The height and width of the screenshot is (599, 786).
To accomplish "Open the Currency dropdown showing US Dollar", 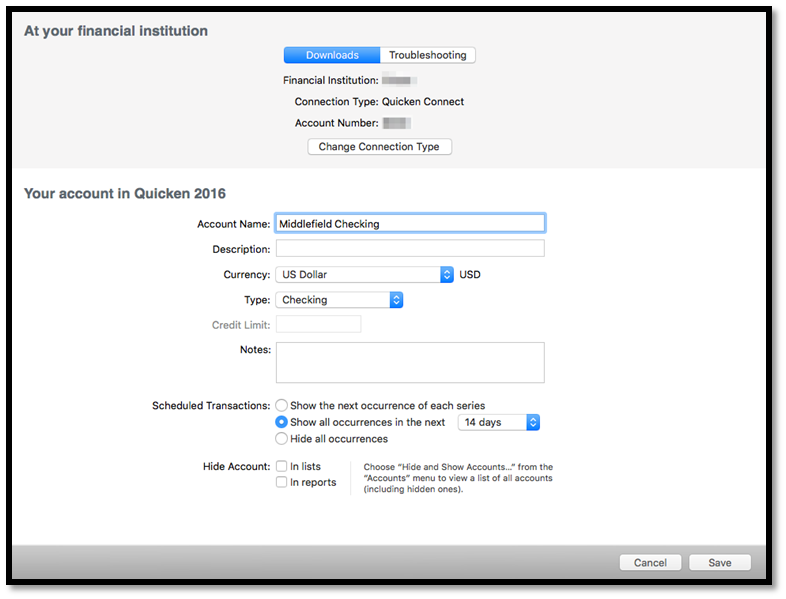I will (364, 275).
